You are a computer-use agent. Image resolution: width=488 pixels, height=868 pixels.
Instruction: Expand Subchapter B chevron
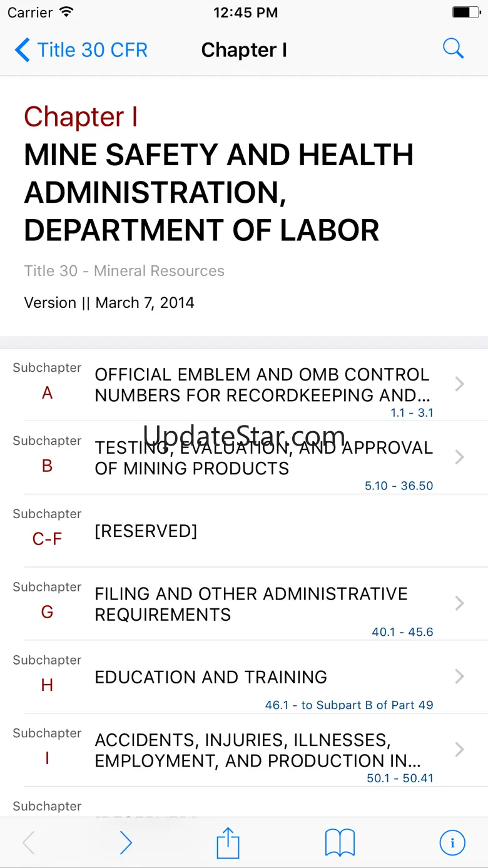click(x=459, y=457)
